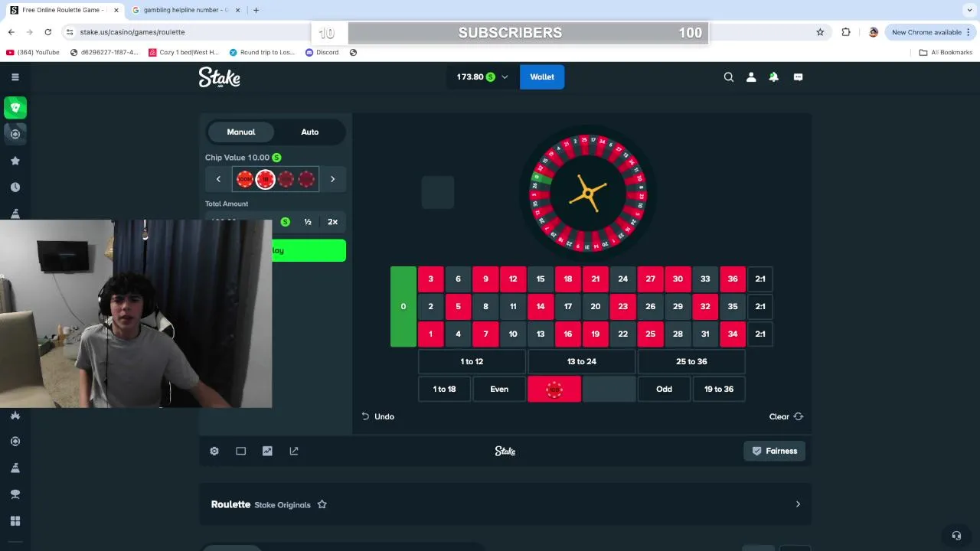Bet on 13 to 24 dozen
This screenshot has height=551, width=980.
(x=582, y=361)
